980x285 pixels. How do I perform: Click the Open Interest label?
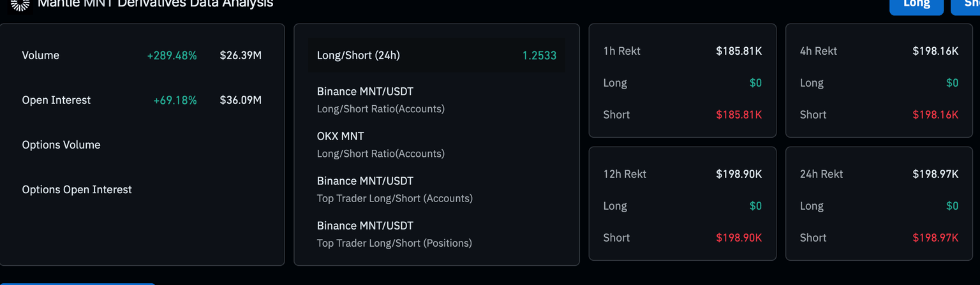[x=56, y=100]
